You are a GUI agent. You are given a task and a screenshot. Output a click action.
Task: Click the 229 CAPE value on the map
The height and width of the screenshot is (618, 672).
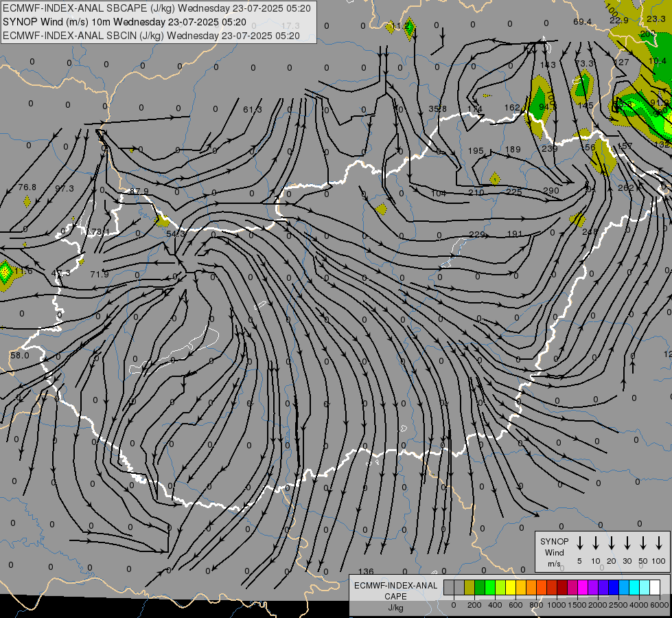point(476,235)
